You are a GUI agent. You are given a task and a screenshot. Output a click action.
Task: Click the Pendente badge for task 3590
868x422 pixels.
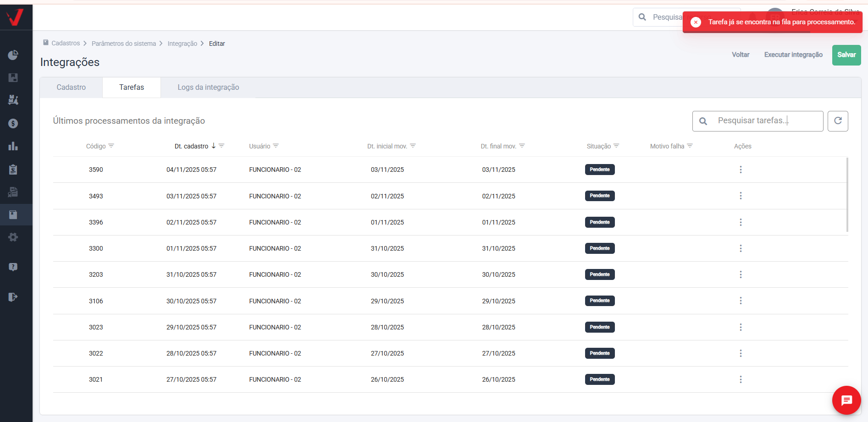(600, 170)
